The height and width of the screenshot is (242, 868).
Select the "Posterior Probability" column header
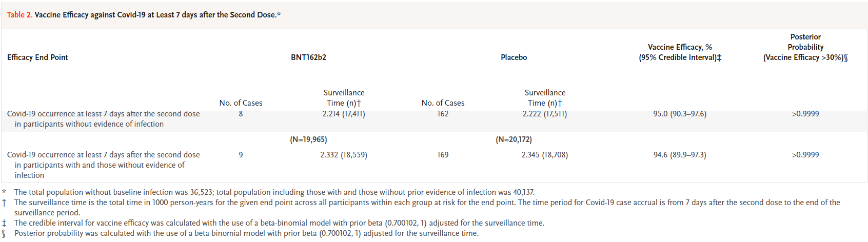[805, 42]
